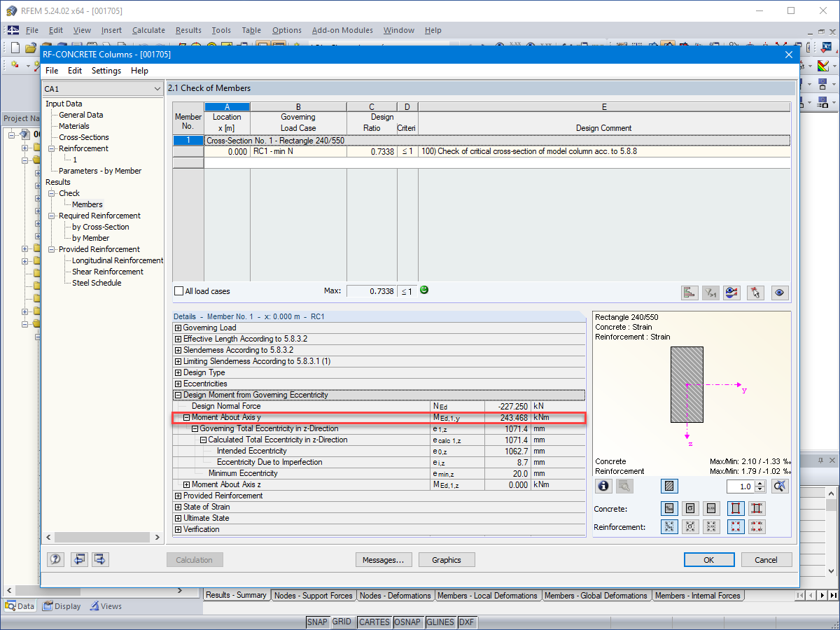
Task: Click the navigator horizontal scrollbar
Action: [x=103, y=537]
